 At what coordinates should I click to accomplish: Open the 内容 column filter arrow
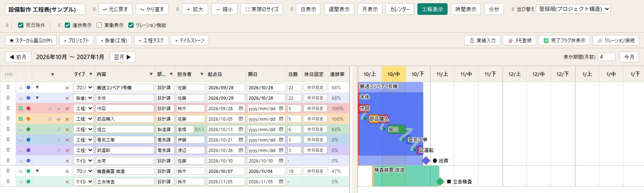[x=151, y=74]
